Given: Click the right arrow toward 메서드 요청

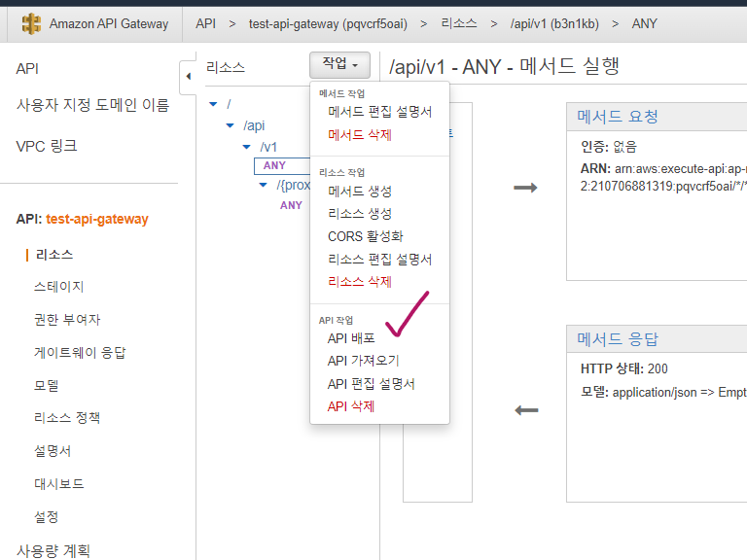Looking at the screenshot, I should [525, 188].
